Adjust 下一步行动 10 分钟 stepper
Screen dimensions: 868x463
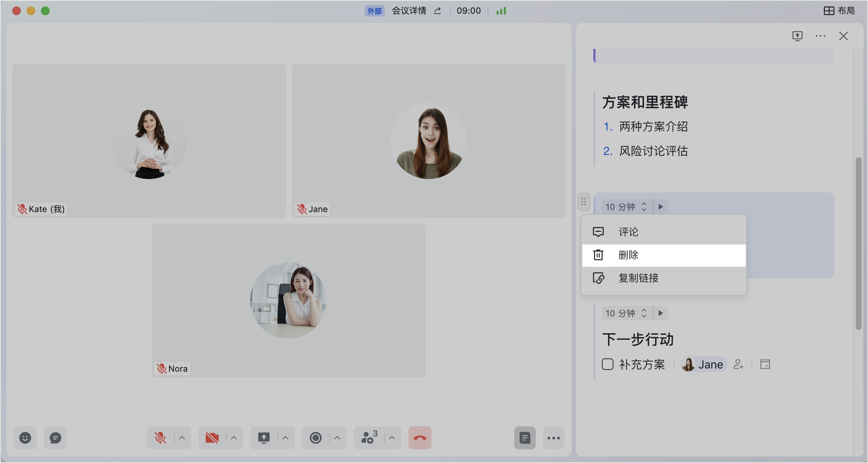644,313
